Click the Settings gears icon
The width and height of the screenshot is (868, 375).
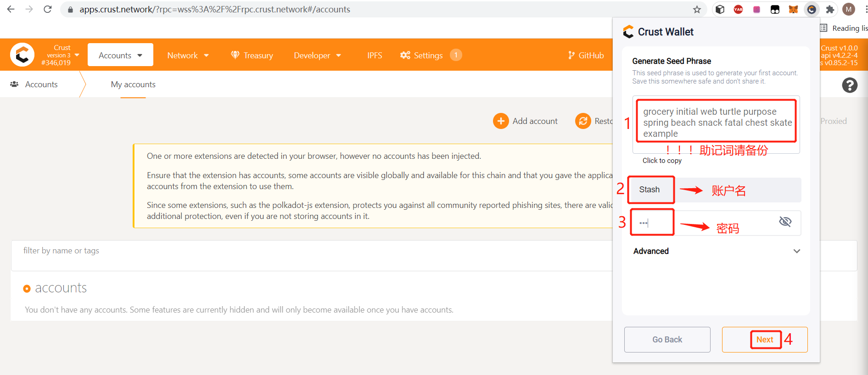click(x=405, y=55)
